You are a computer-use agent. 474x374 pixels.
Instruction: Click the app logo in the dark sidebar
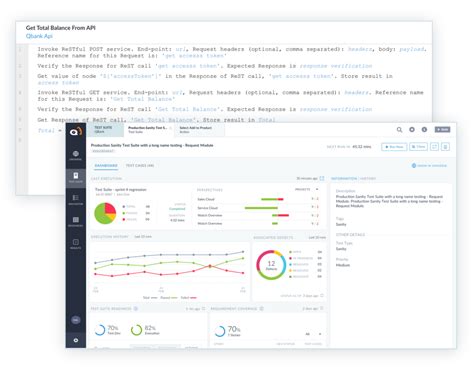pyautogui.click(x=76, y=131)
